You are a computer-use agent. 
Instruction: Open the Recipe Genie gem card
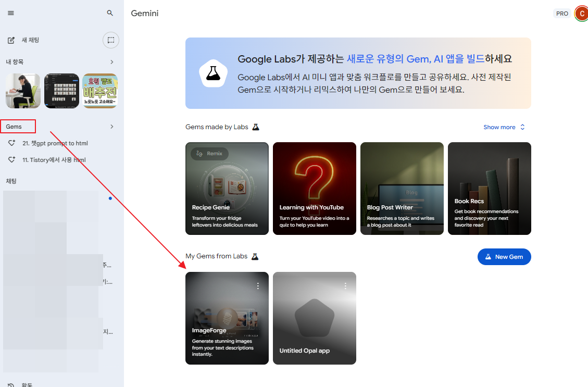pos(227,189)
